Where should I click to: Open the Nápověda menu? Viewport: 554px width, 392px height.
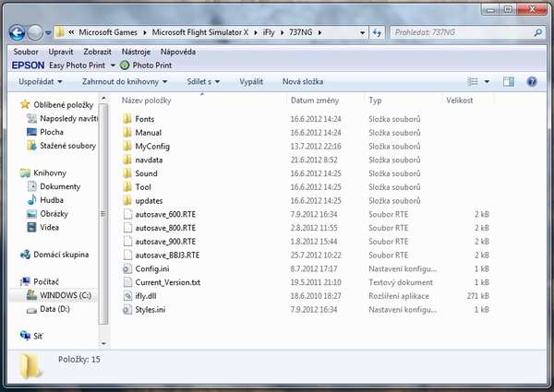(178, 52)
